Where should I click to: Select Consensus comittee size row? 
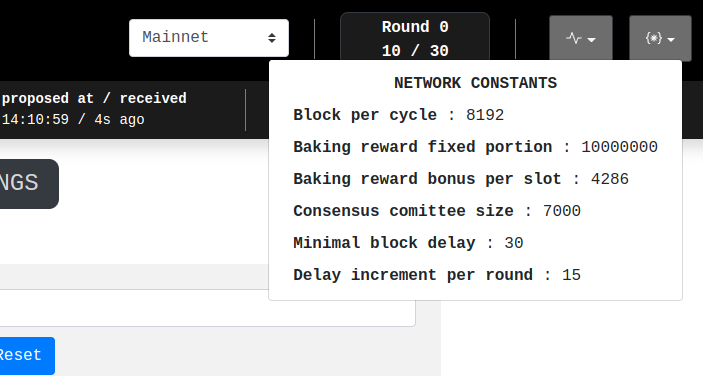coord(437,211)
